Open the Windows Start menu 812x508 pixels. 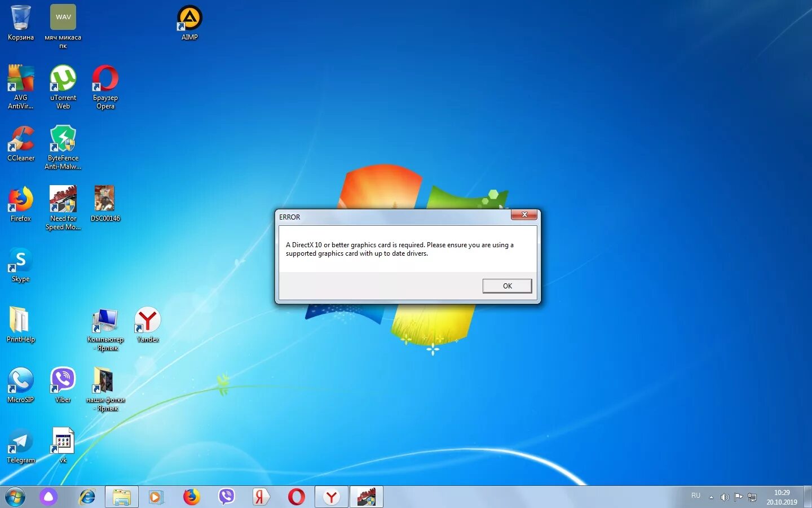coord(15,497)
